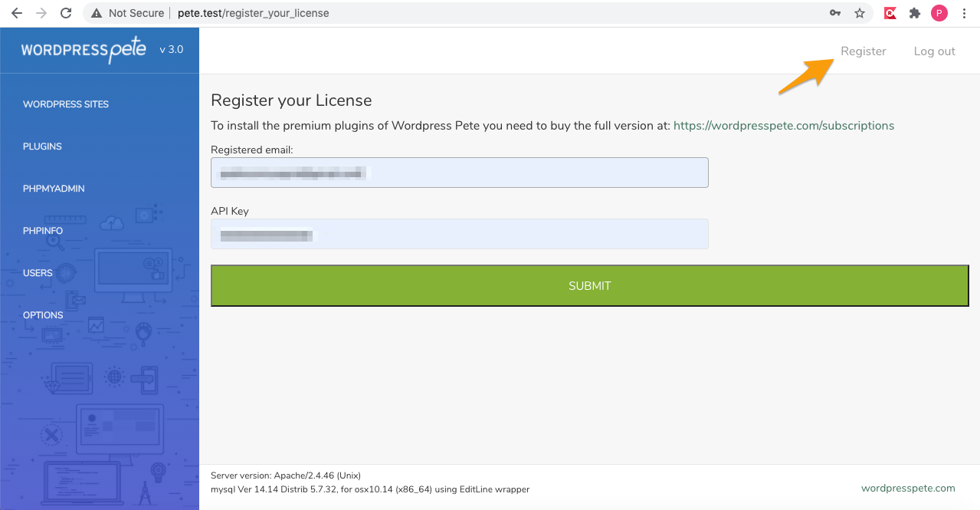Viewport: 980px width, 510px height.
Task: Select PHPINFO in the sidebar
Action: pyautogui.click(x=43, y=231)
